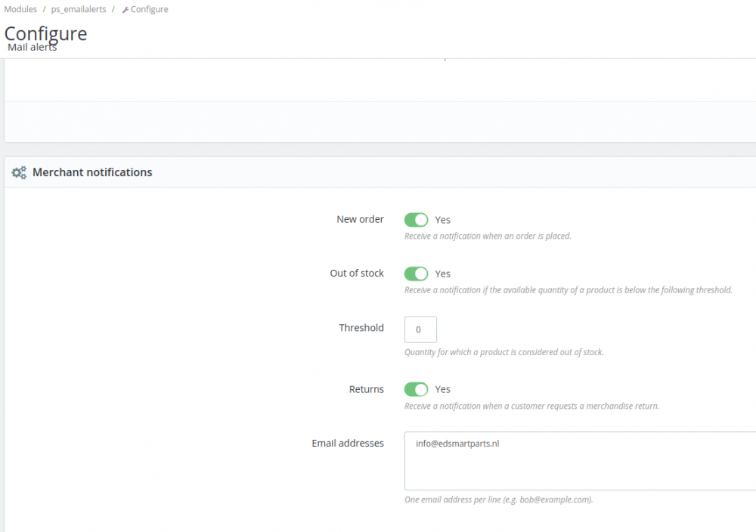This screenshot has height=532, width=756.
Task: Click the Configure breadcrumb text
Action: click(150, 10)
